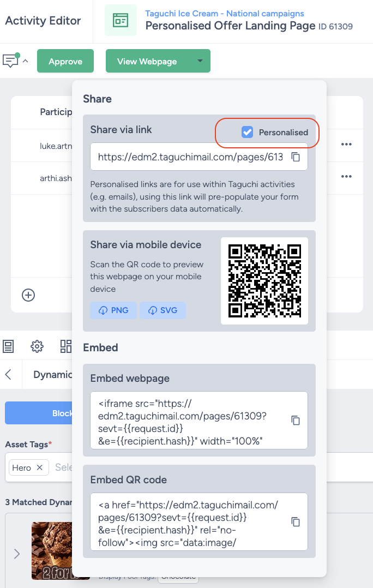Viewport: 373px width, 588px height.
Task: Click the Embed webpage code box
Action: (x=199, y=421)
